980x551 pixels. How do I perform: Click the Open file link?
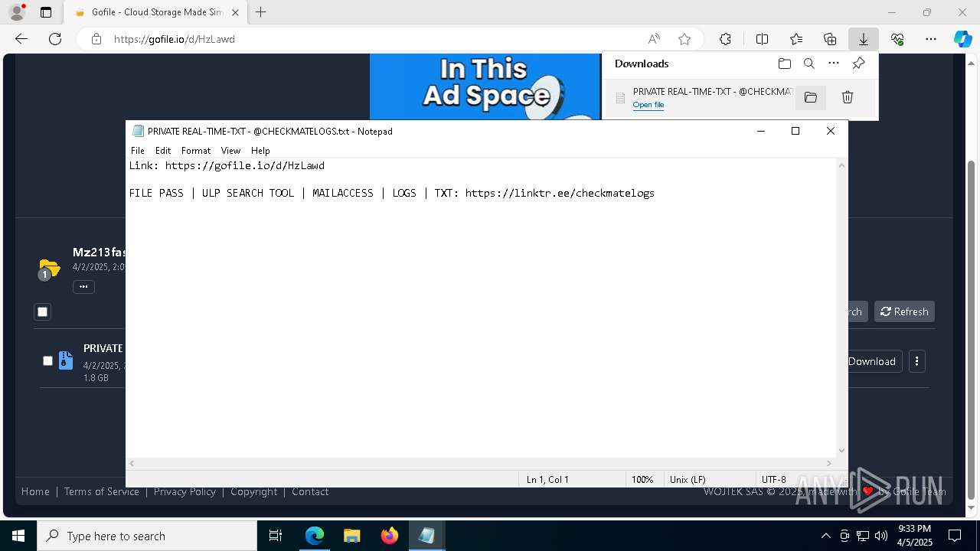click(648, 105)
